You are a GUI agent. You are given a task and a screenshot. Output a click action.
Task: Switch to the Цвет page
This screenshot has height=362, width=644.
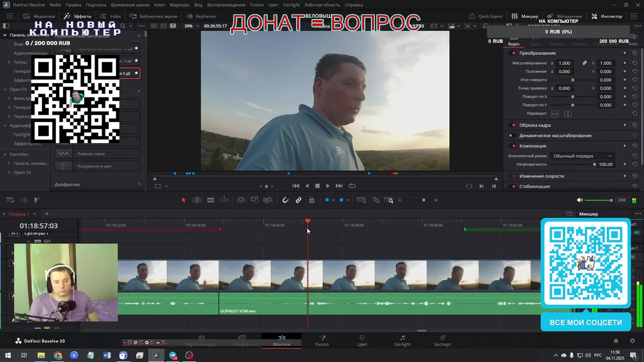pos(362,340)
